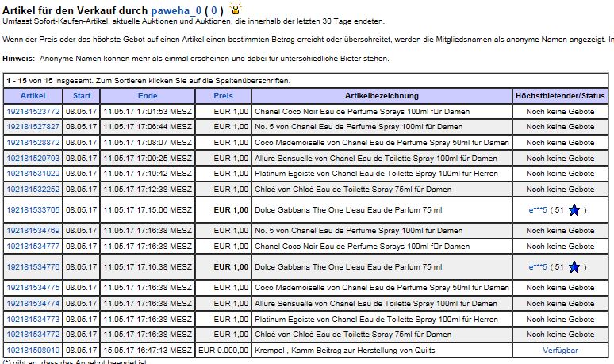
Task: Click the Artikelbezeichnung column header
Action: point(382,95)
